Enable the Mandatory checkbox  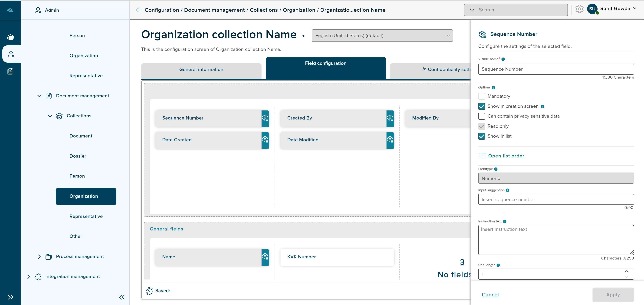(x=481, y=96)
